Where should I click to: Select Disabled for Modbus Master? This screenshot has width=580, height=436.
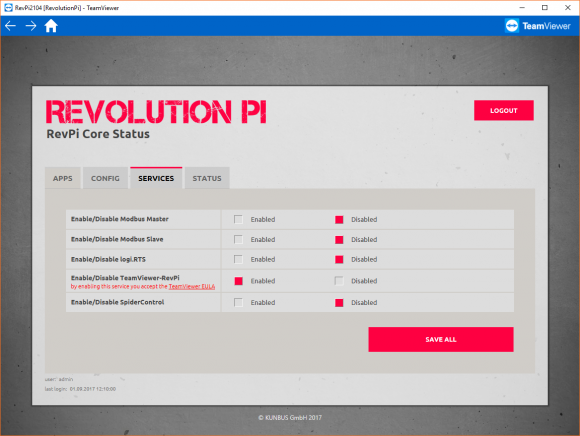pyautogui.click(x=339, y=220)
